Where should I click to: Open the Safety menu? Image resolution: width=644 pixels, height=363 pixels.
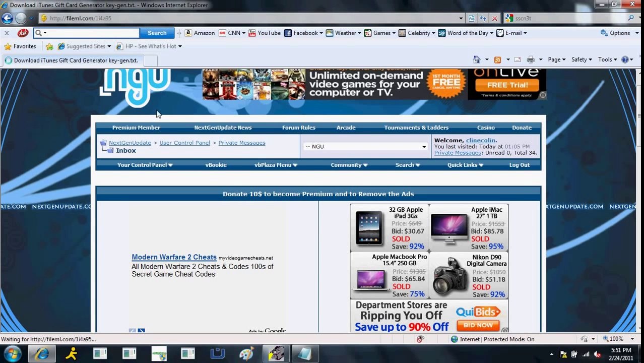582,59
